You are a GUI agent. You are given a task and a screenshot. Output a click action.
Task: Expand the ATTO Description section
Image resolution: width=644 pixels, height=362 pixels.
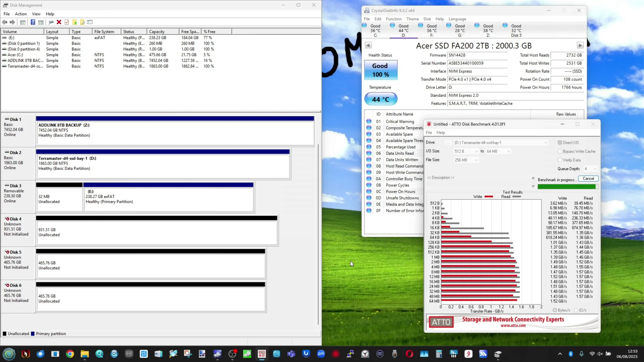coord(441,177)
